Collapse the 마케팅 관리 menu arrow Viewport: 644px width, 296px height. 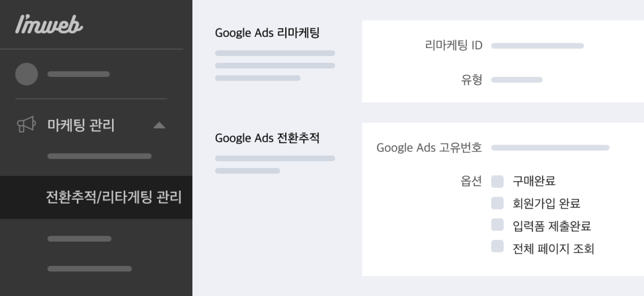159,125
